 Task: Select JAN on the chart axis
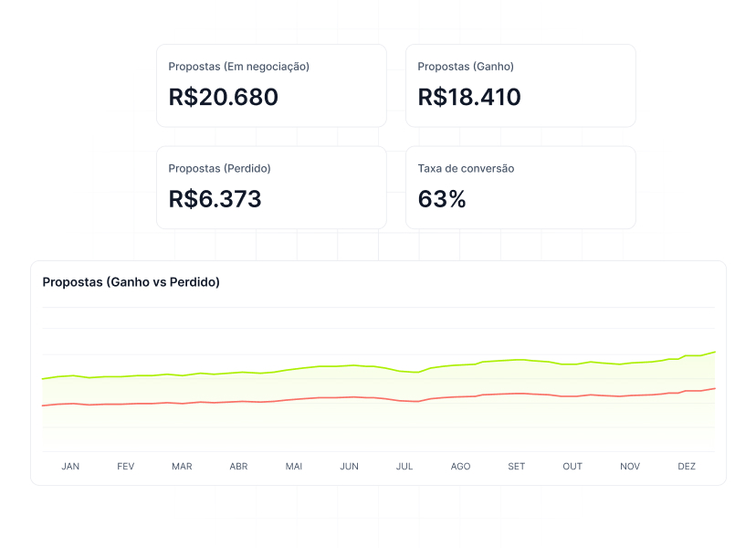click(x=70, y=466)
